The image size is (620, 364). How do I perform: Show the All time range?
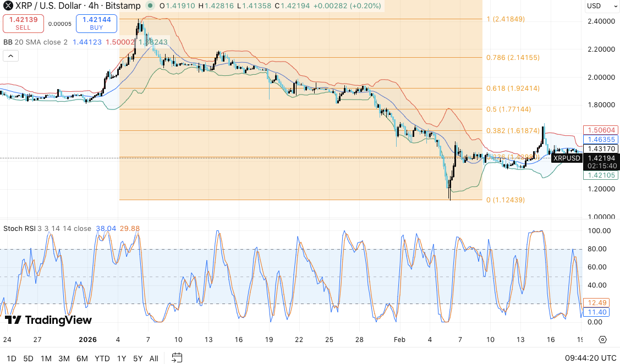(x=154, y=359)
